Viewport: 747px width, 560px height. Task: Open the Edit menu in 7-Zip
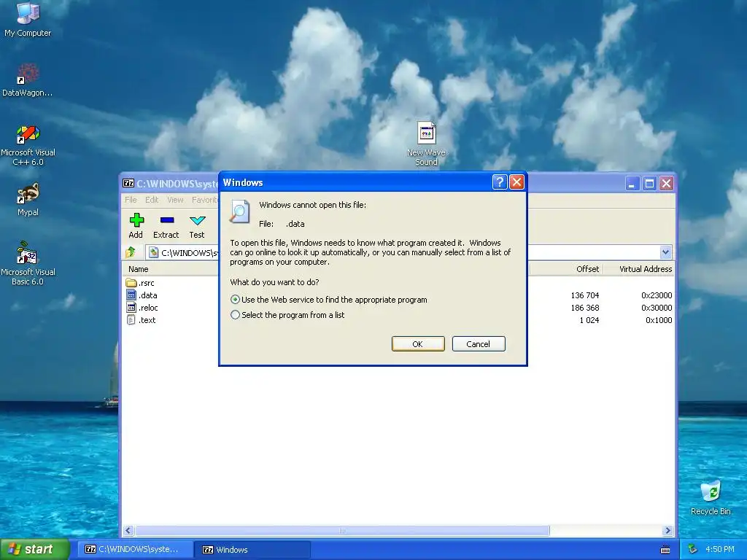click(x=152, y=200)
